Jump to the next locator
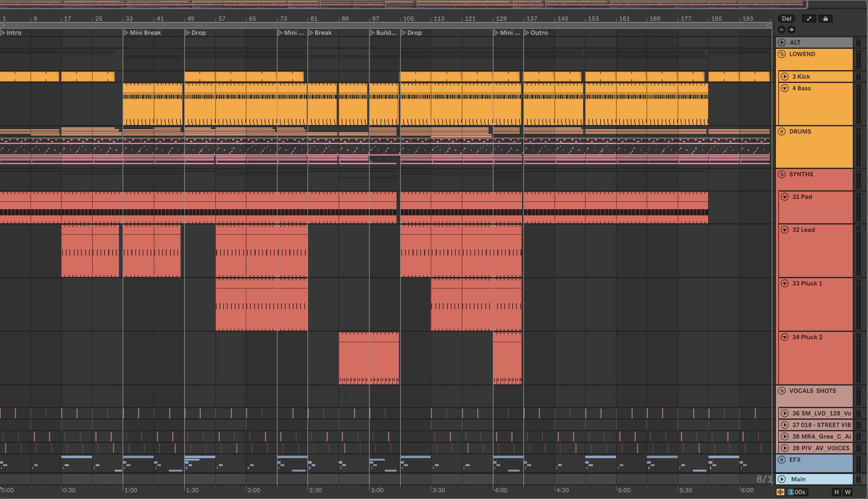Image resolution: width=868 pixels, height=499 pixels. pyautogui.click(x=791, y=30)
